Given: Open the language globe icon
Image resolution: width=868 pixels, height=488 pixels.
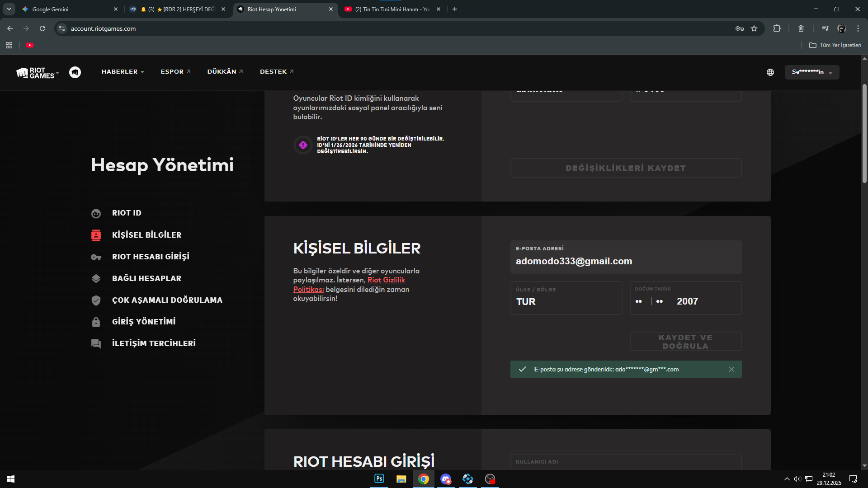Looking at the screenshot, I should tap(770, 72).
